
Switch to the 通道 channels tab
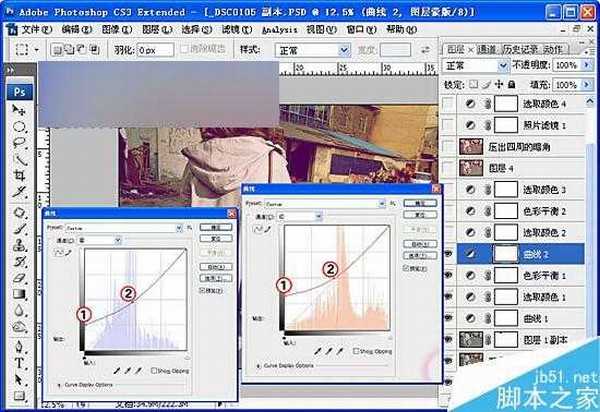486,49
